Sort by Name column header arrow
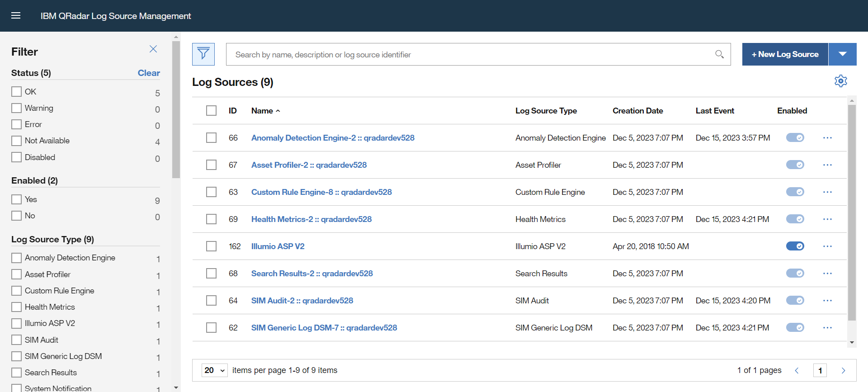868x392 pixels. click(278, 111)
